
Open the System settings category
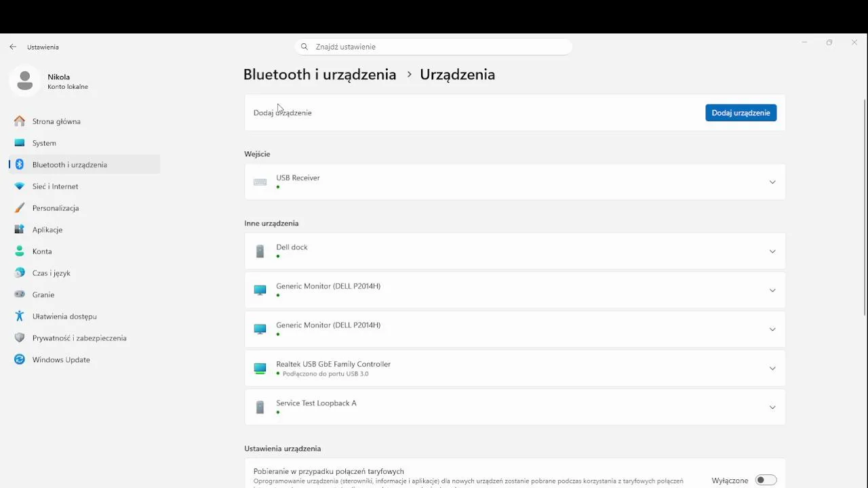[85, 143]
